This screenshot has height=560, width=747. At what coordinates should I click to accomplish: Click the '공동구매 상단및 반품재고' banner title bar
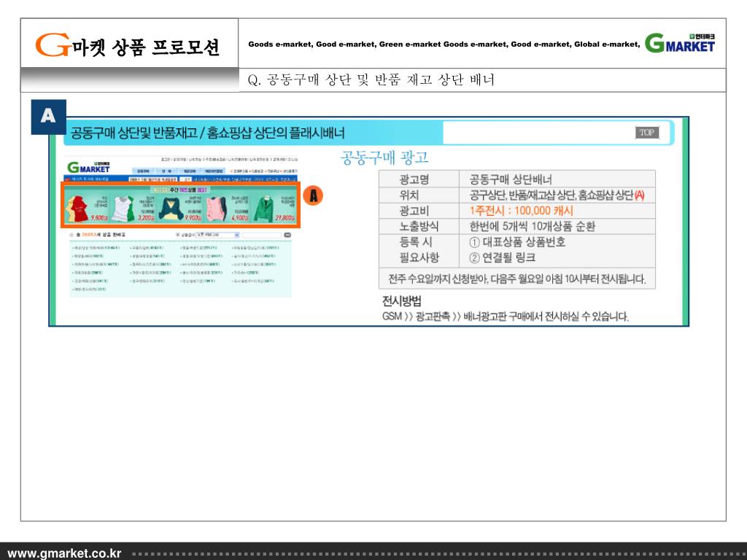[207, 133]
